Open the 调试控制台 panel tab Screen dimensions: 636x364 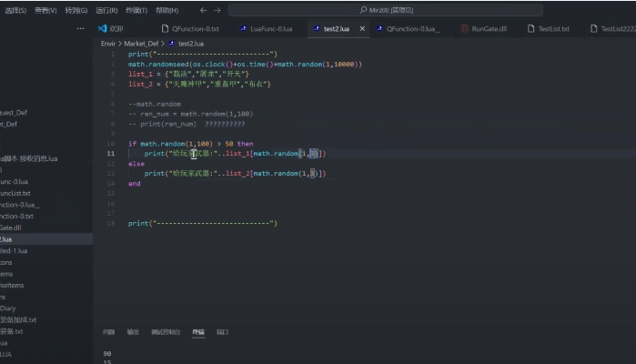pyautogui.click(x=165, y=332)
